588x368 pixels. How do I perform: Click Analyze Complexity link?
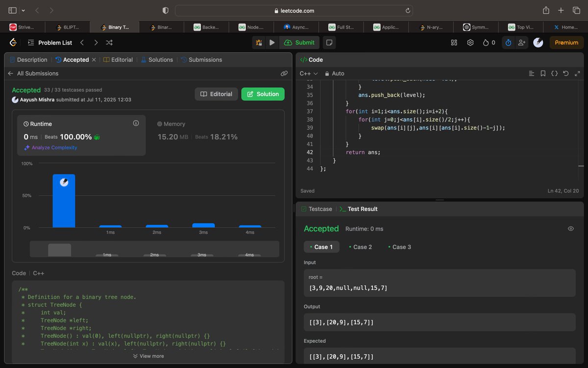click(x=50, y=148)
